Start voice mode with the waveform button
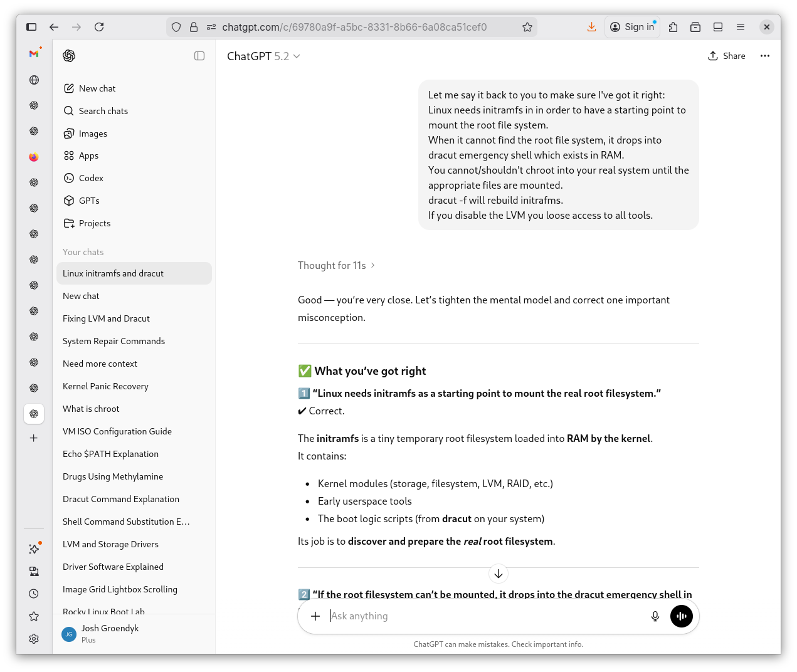This screenshot has height=672, width=797. click(681, 616)
